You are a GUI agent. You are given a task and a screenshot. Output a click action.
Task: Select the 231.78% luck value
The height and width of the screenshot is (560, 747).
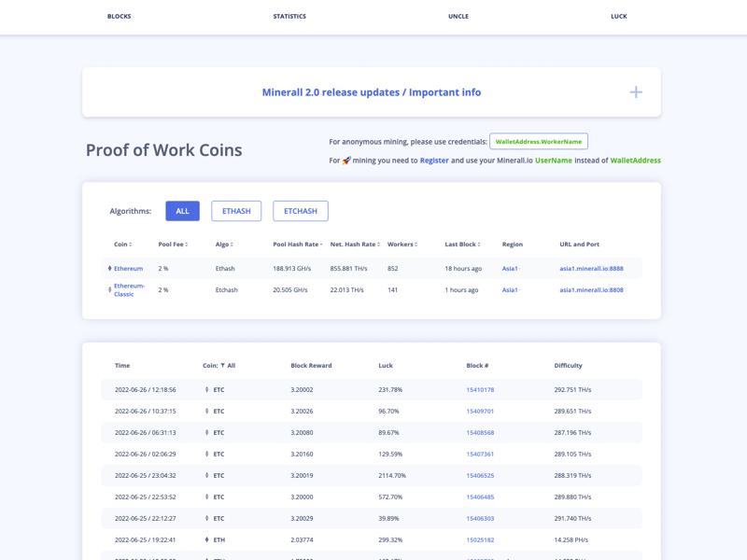coord(390,389)
